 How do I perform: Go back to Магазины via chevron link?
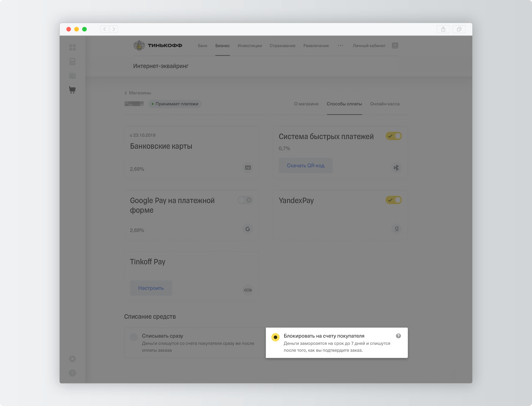(138, 93)
